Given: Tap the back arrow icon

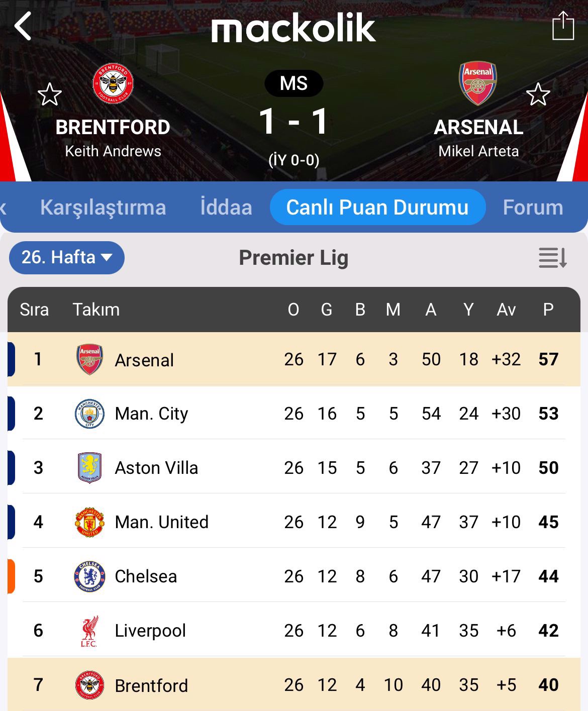Looking at the screenshot, I should [x=23, y=26].
